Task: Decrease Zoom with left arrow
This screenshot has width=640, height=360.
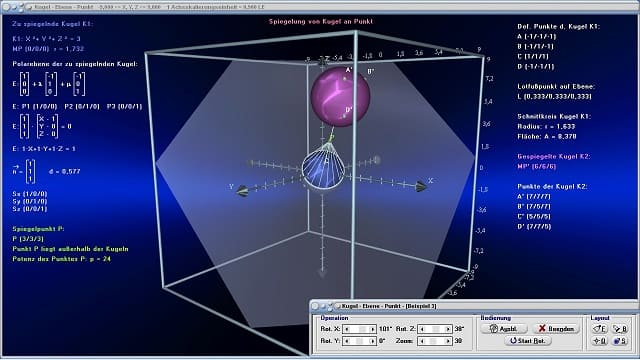Action: coord(422,341)
